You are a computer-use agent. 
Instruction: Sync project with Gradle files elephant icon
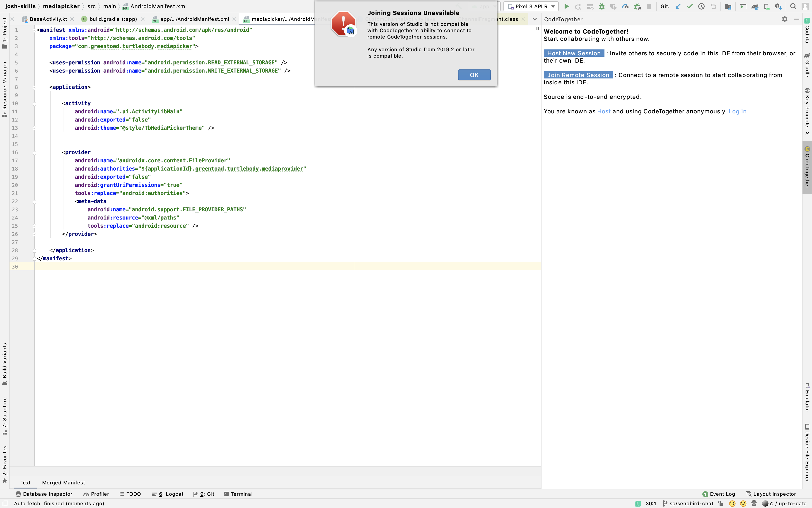(x=755, y=6)
